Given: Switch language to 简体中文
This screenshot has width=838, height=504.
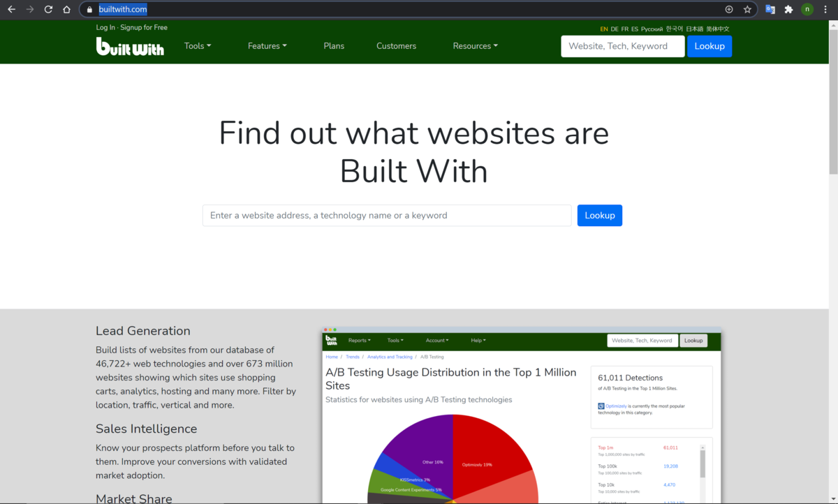Looking at the screenshot, I should point(717,29).
